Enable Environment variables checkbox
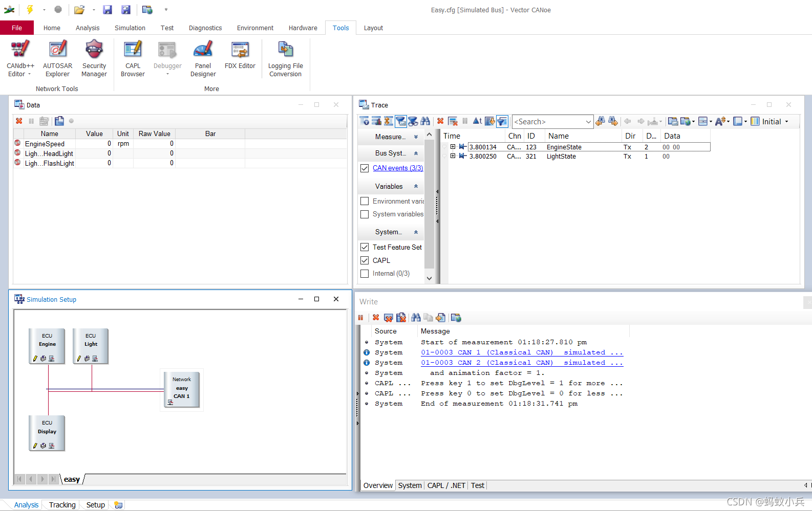Viewport: 812px width, 511px height. coord(365,201)
